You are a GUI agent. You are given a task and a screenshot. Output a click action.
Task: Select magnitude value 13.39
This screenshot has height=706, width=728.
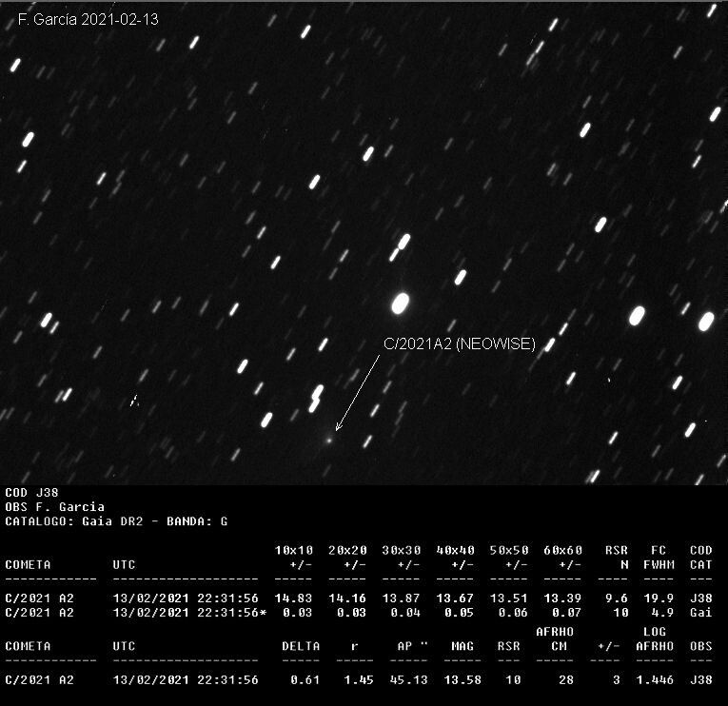point(563,598)
